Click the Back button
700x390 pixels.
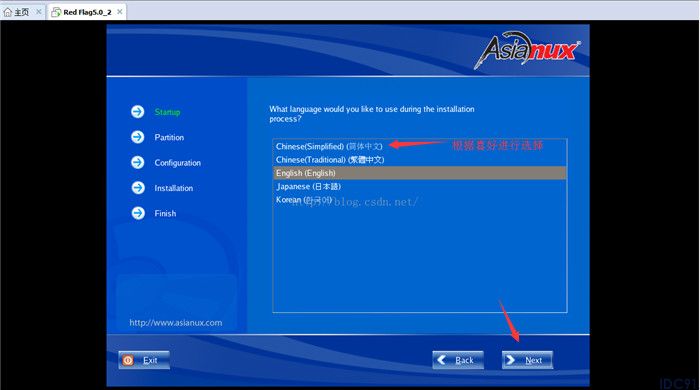pyautogui.click(x=458, y=360)
